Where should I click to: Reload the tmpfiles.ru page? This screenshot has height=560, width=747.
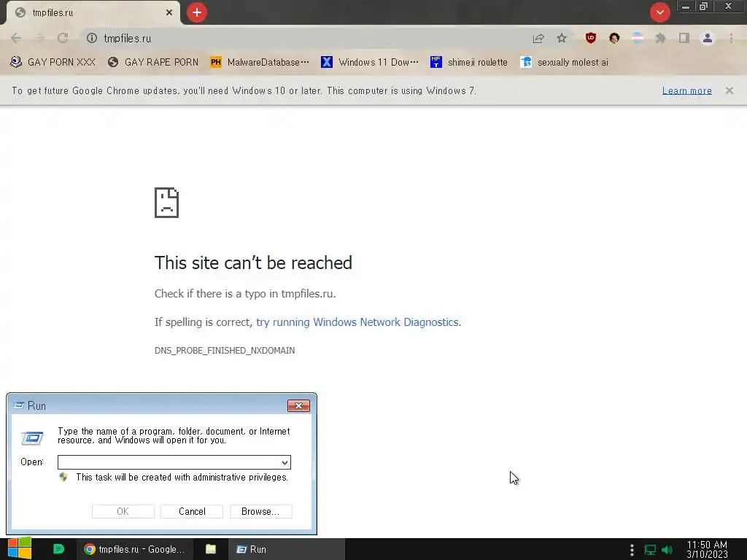coord(63,38)
